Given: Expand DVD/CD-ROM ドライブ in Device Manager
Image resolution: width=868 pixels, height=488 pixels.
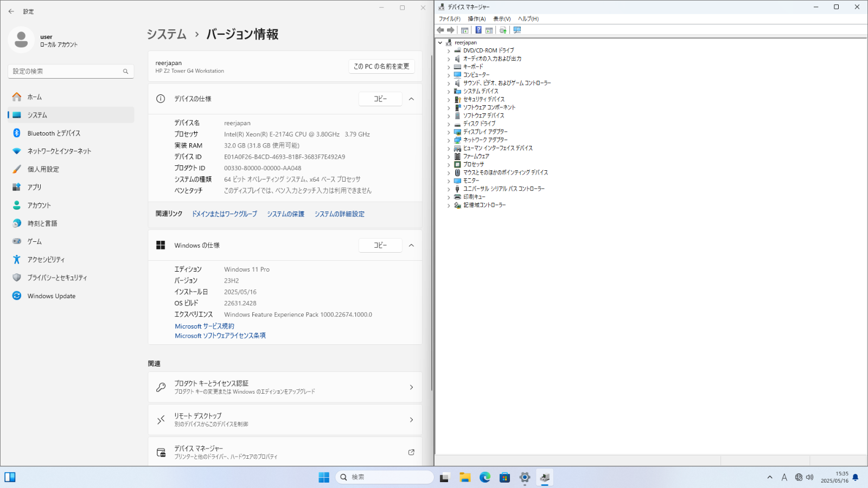Looking at the screenshot, I should click(x=449, y=51).
